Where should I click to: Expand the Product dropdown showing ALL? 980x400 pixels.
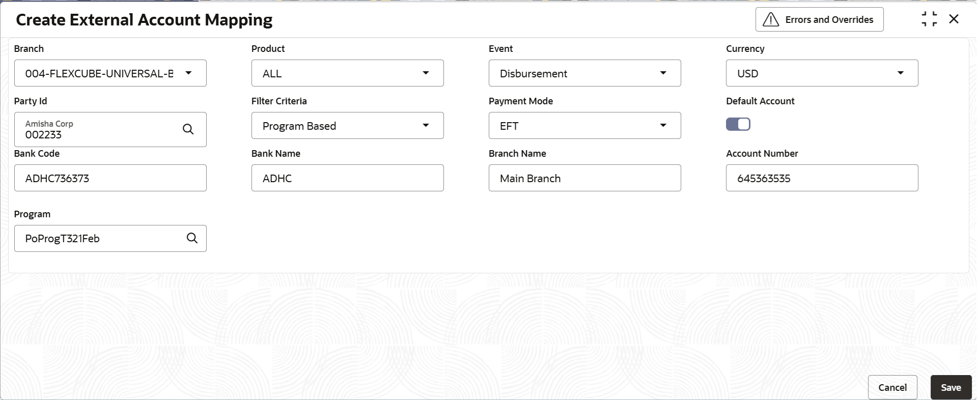point(348,73)
